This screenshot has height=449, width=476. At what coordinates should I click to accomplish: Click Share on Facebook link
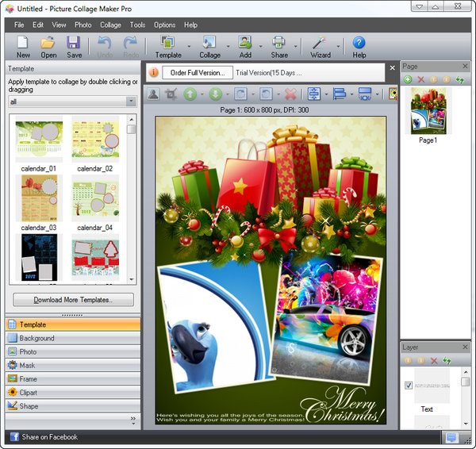44,437
